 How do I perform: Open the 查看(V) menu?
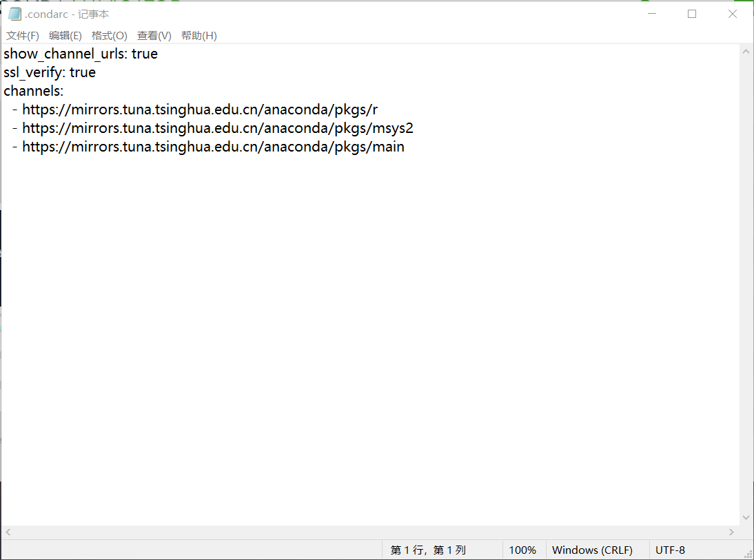pyautogui.click(x=154, y=36)
